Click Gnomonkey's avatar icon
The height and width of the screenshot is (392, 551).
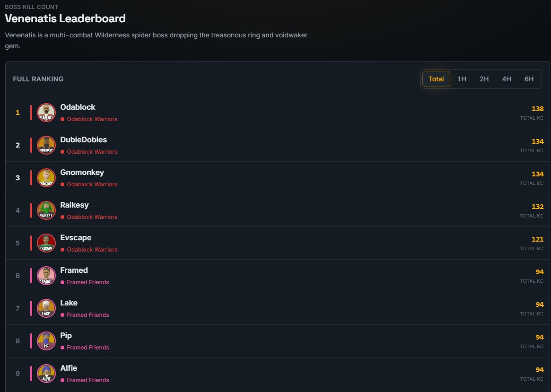46,178
